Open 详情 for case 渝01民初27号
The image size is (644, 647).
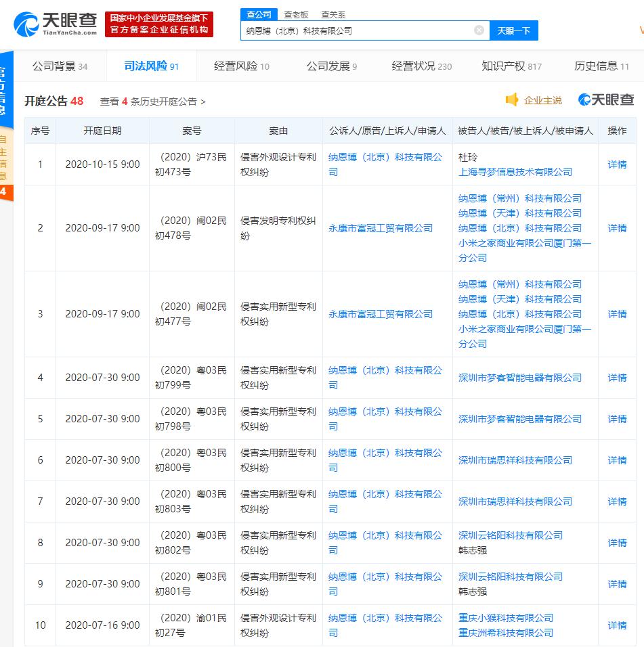[x=617, y=625]
